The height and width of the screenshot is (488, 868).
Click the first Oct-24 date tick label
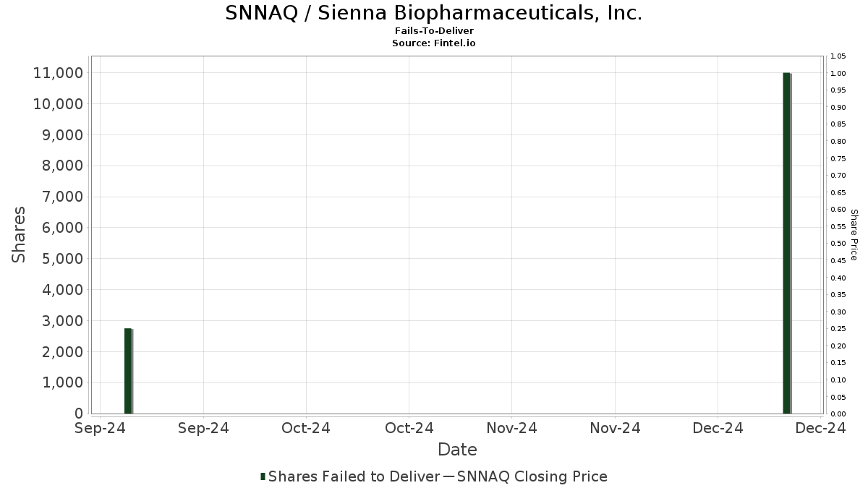point(306,428)
